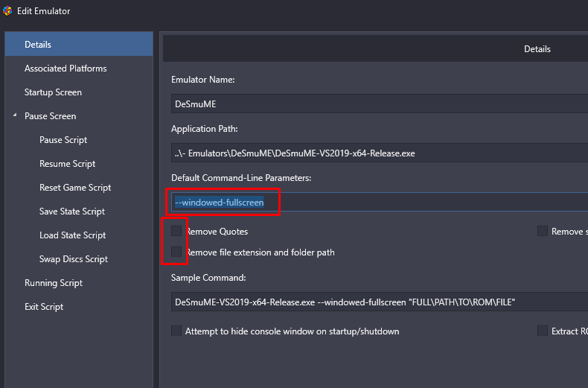
Task: Click the Emulator Name field containing DeSmuME
Action: (380, 104)
